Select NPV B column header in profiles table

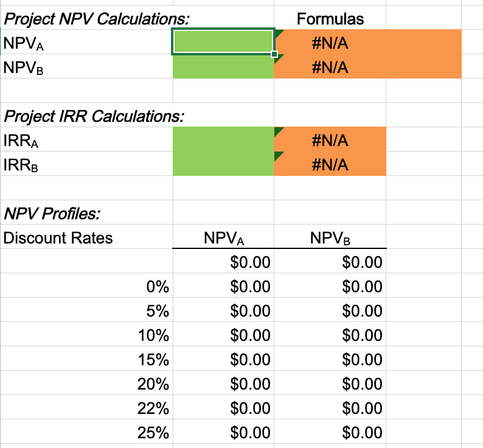330,237
